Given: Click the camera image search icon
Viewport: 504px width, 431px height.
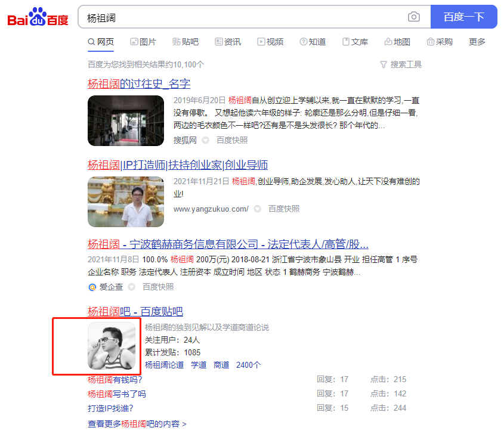Looking at the screenshot, I should [414, 17].
